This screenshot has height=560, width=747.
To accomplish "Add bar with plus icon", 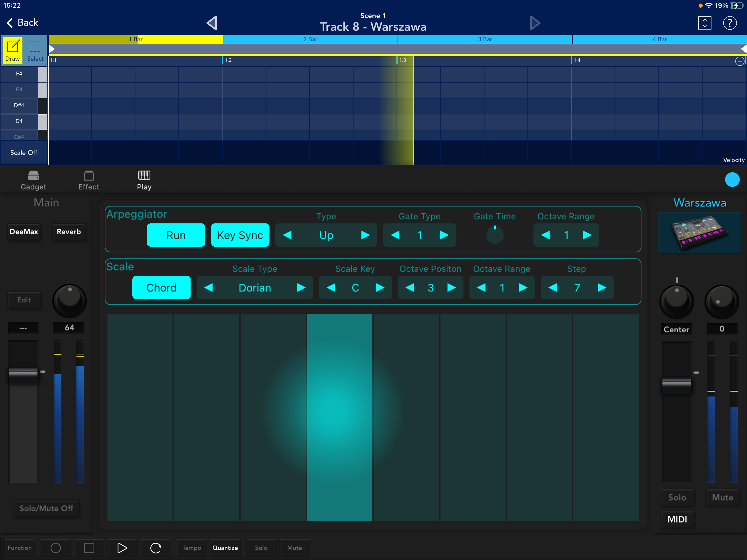I will 739,61.
